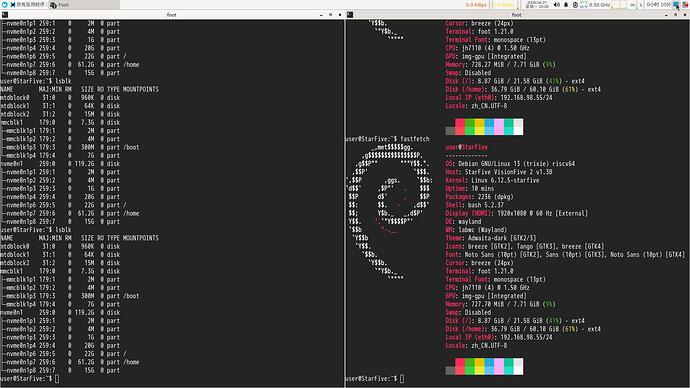Open the applications menu logo icon

(4, 5)
